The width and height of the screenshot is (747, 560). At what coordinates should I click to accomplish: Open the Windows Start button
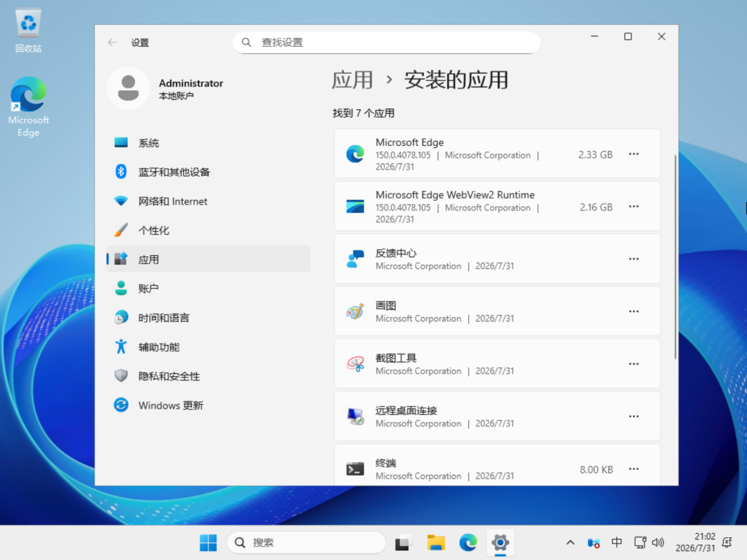(x=208, y=543)
